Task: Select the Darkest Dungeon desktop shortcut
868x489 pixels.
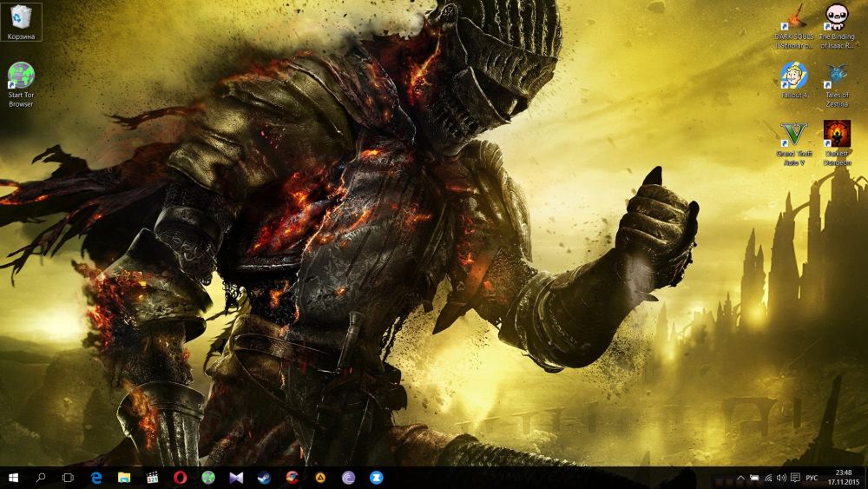Action: (x=837, y=144)
